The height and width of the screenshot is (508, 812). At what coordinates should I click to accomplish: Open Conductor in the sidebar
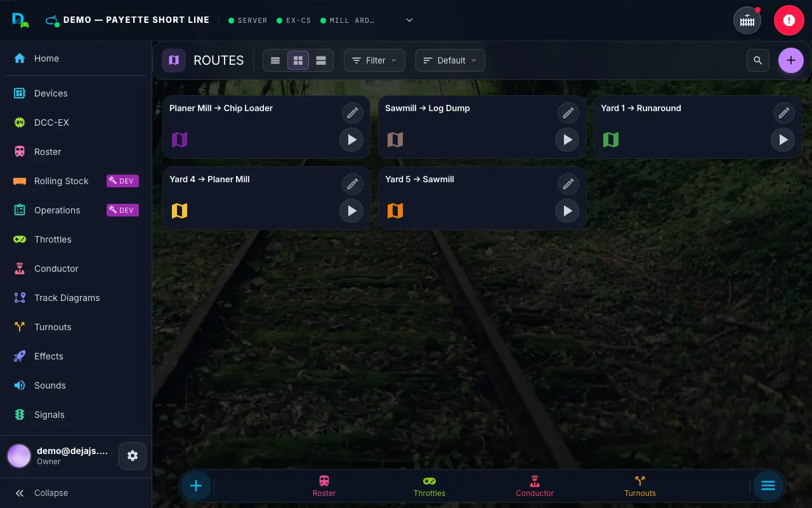(x=75, y=269)
